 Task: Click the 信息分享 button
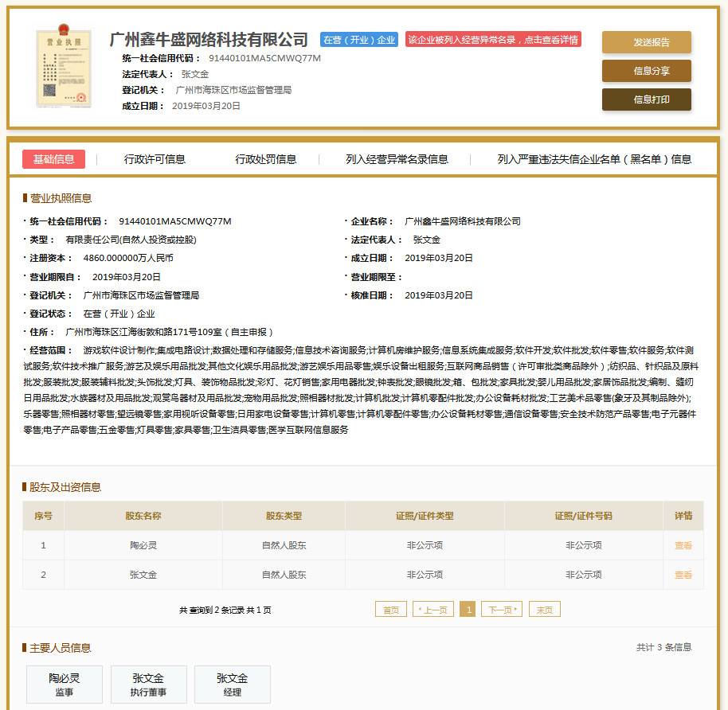pyautogui.click(x=646, y=71)
